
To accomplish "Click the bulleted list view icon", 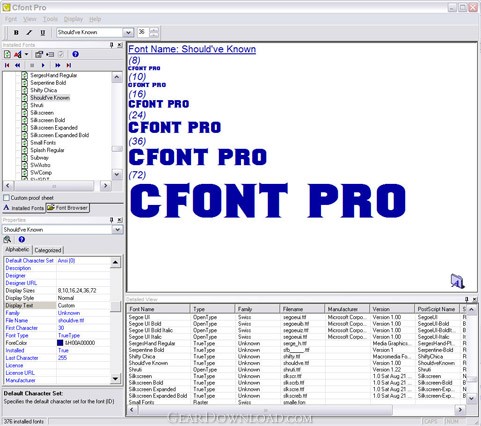I will pos(50,54).
